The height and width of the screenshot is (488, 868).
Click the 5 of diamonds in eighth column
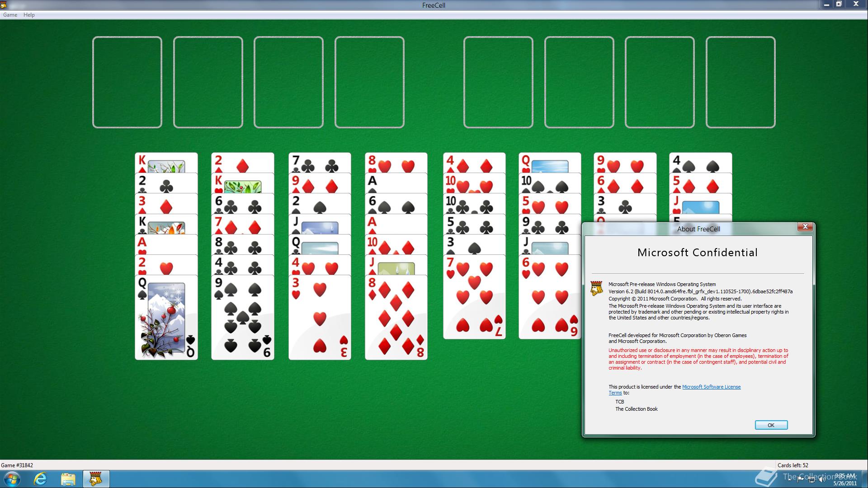tap(700, 183)
